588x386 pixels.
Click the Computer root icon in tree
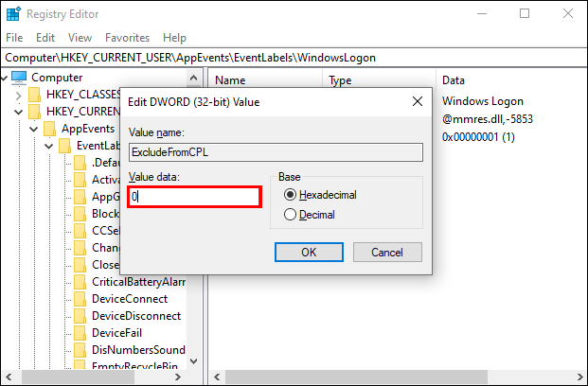click(19, 78)
